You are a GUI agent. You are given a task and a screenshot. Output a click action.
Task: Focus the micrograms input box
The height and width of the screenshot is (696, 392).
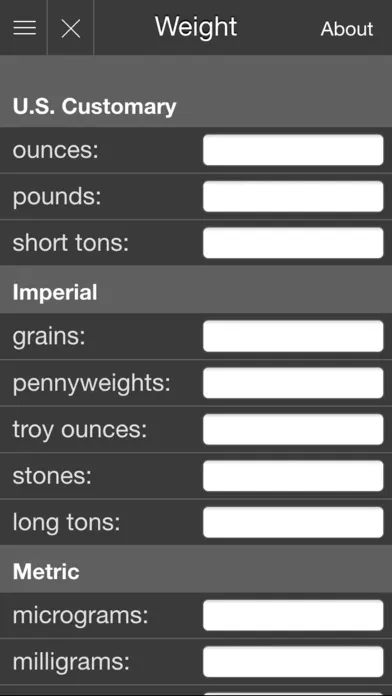pos(293,615)
